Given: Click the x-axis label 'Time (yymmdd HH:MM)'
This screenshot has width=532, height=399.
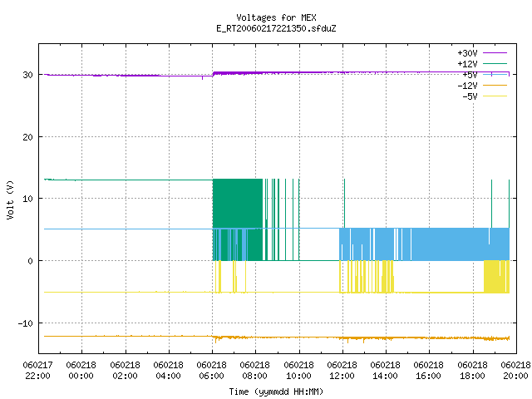Looking at the screenshot, I should 276,392.
